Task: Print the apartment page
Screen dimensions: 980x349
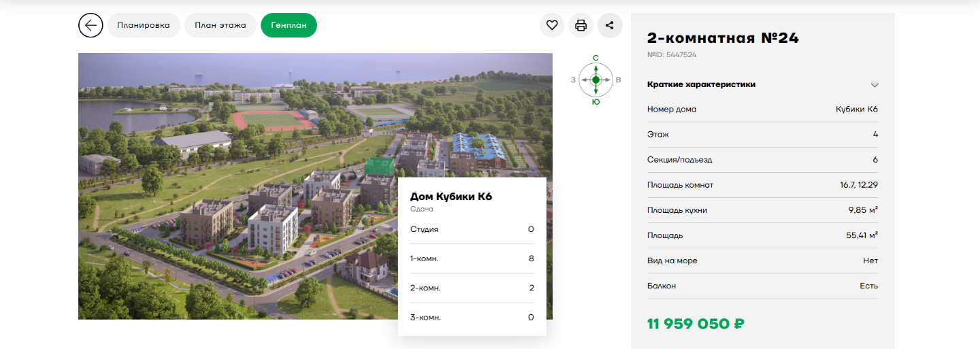Action: click(x=581, y=26)
